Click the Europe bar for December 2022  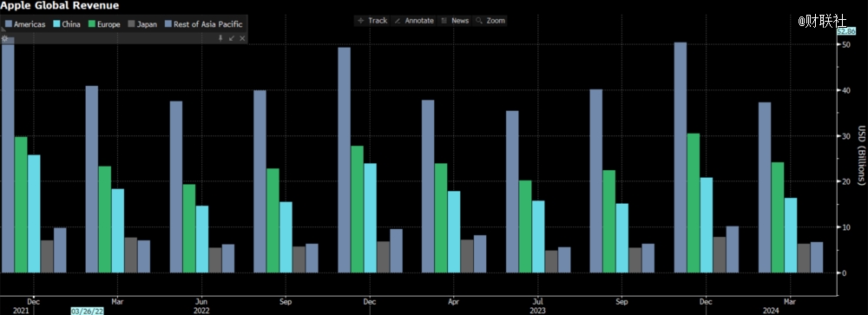point(357,209)
